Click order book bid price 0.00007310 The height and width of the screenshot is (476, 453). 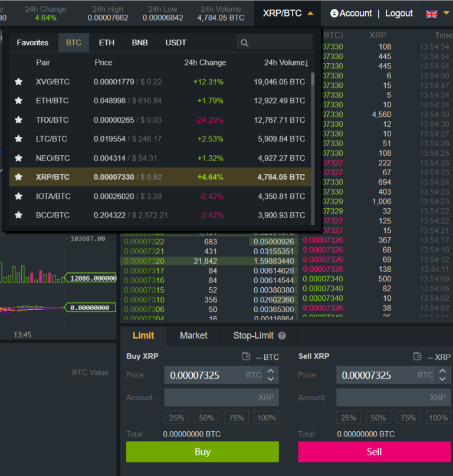144,300
